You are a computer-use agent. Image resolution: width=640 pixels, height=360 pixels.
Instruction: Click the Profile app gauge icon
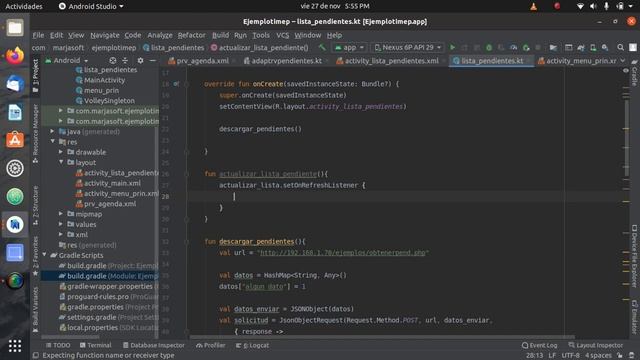513,47
